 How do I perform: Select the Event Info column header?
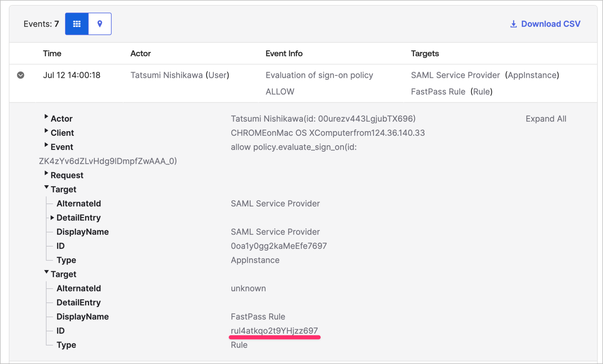pyautogui.click(x=284, y=53)
